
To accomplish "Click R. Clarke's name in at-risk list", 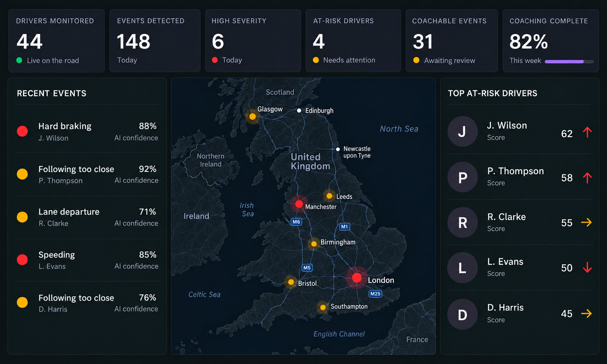I will click(x=507, y=217).
